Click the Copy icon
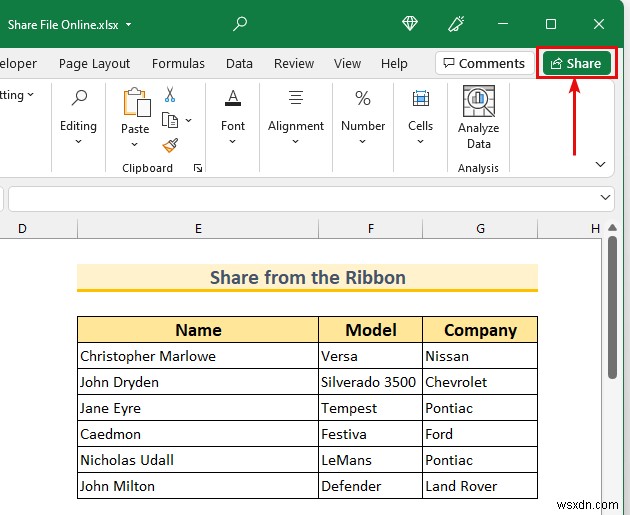The width and height of the screenshot is (630, 515). coord(170,120)
